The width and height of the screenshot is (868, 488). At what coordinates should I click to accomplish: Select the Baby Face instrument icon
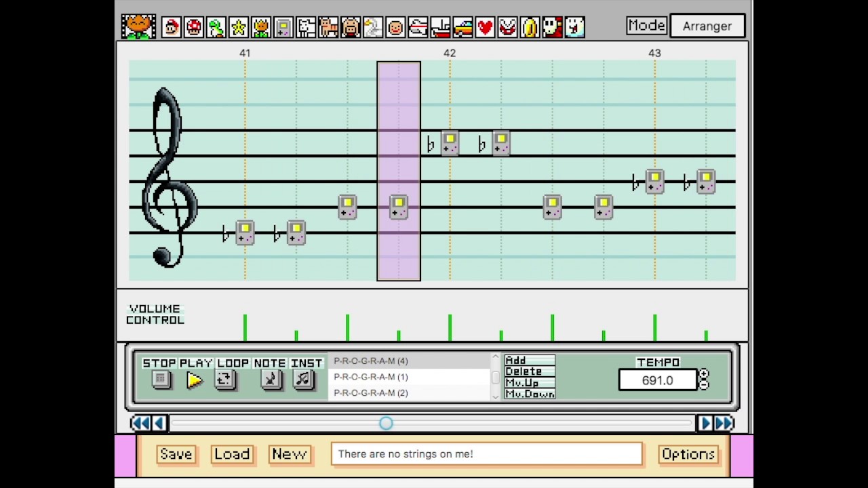pos(395,27)
